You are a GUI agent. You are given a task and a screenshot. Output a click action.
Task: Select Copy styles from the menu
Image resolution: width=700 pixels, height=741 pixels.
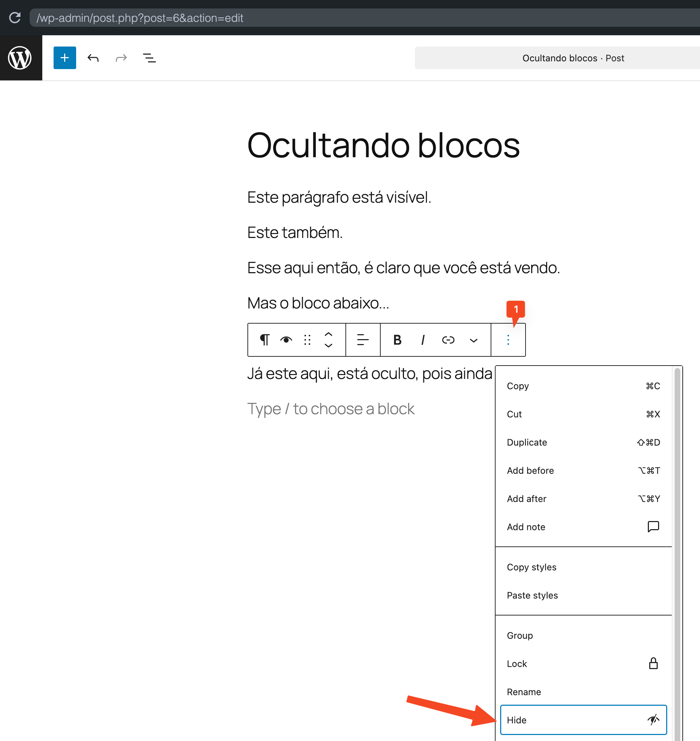point(531,567)
